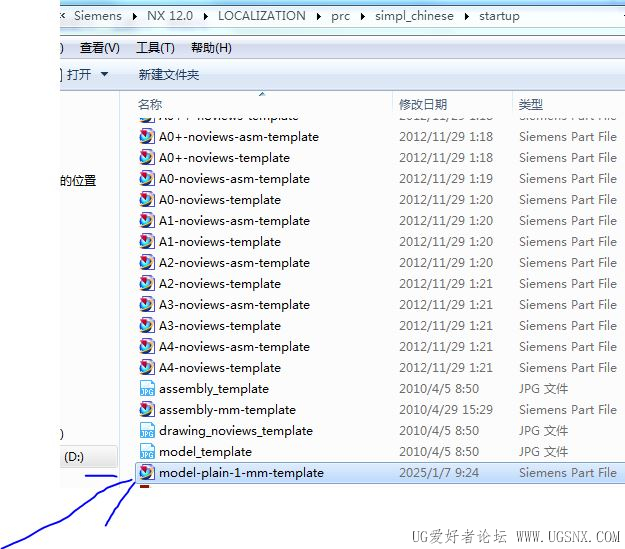The image size is (625, 549).
Task: Click the A2-noviews-template file icon
Action: tap(147, 284)
